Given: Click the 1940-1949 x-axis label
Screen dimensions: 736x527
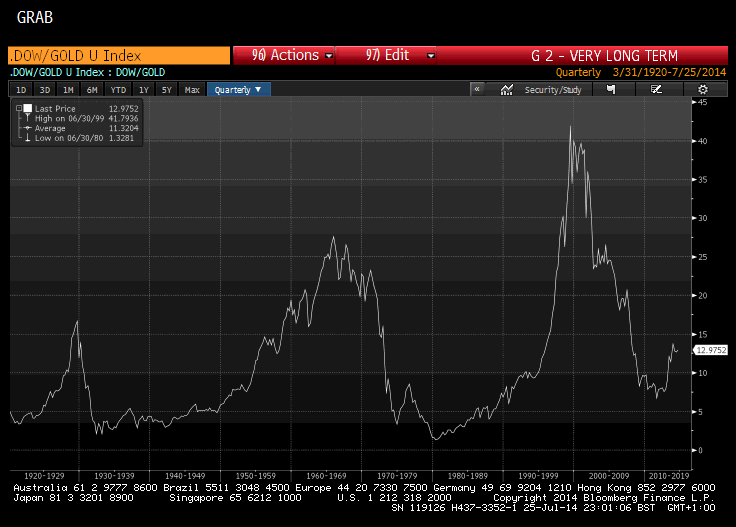Looking at the screenshot, I should 185,475.
